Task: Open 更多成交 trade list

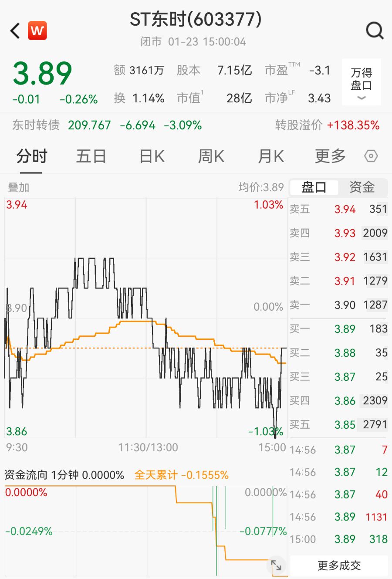Action: [339, 565]
